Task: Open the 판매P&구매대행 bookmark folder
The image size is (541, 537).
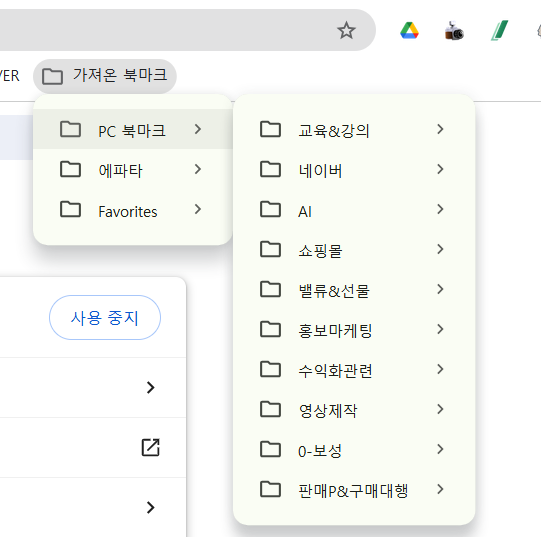Action: pyautogui.click(x=354, y=490)
